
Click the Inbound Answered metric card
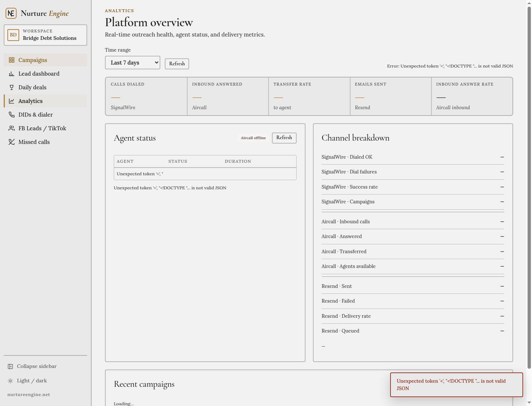click(228, 96)
